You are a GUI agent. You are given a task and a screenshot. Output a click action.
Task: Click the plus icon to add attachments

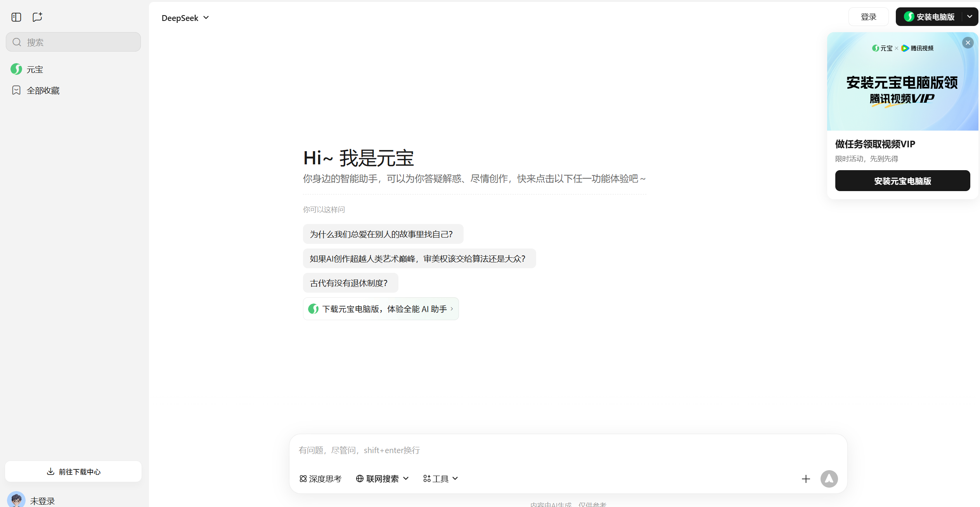point(806,479)
